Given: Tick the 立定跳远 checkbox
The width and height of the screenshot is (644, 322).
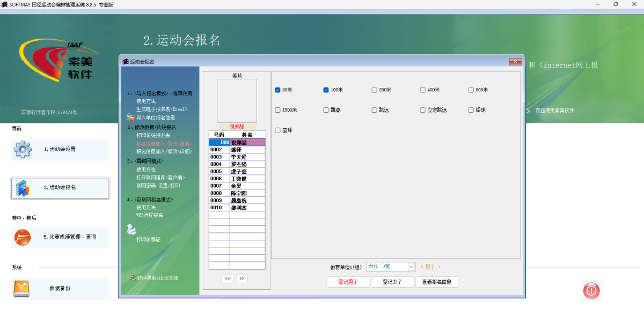Looking at the screenshot, I should pyautogui.click(x=423, y=110).
